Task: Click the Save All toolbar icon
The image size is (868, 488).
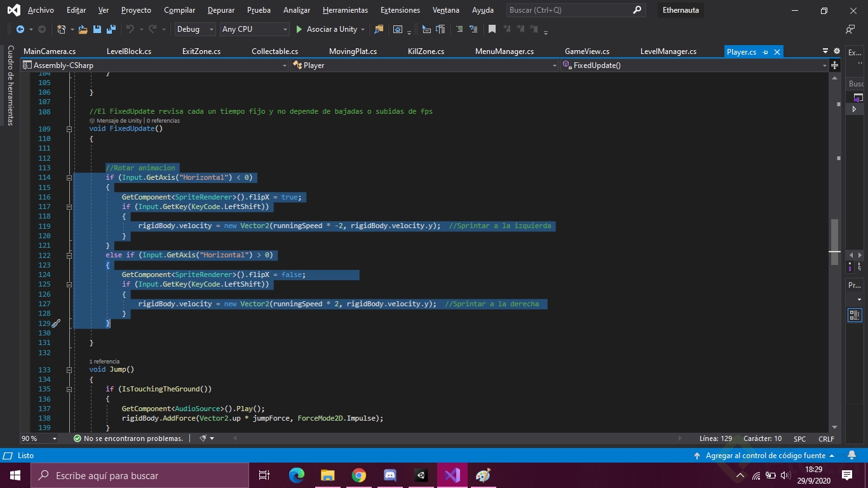Action: [x=111, y=29]
